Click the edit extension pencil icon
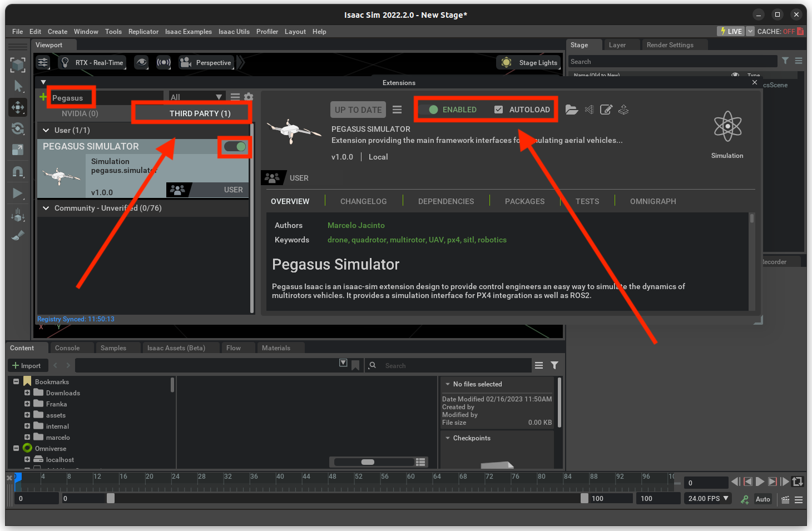 [606, 110]
